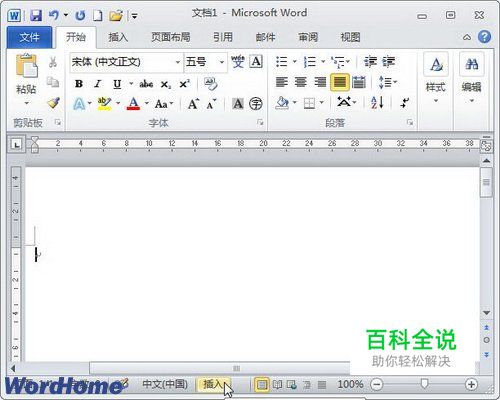Image resolution: width=500 pixels, height=400 pixels.
Task: Switch to the 审阅 tab
Action: (x=308, y=37)
